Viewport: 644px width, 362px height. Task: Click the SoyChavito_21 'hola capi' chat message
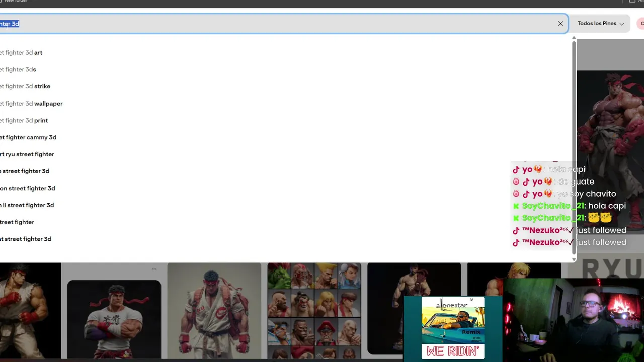tap(569, 206)
